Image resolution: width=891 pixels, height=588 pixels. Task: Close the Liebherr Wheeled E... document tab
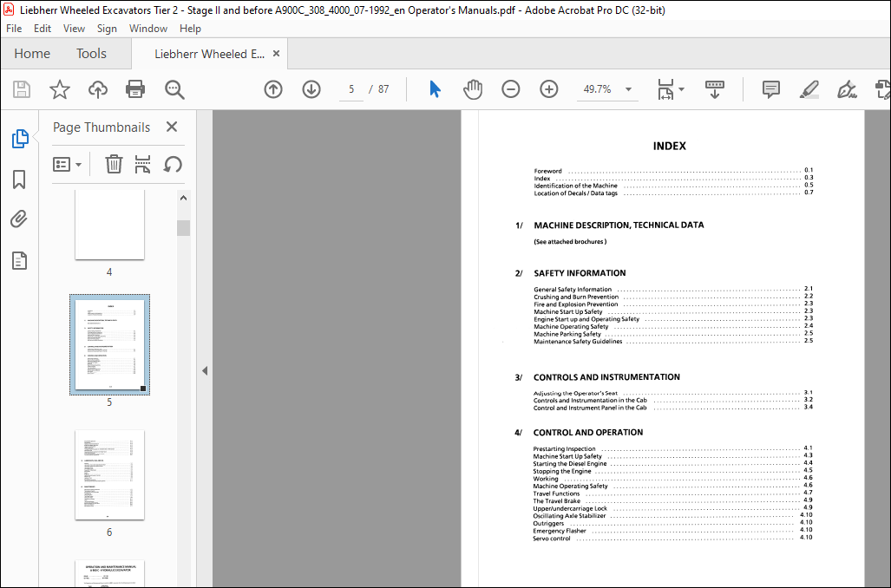[x=276, y=54]
